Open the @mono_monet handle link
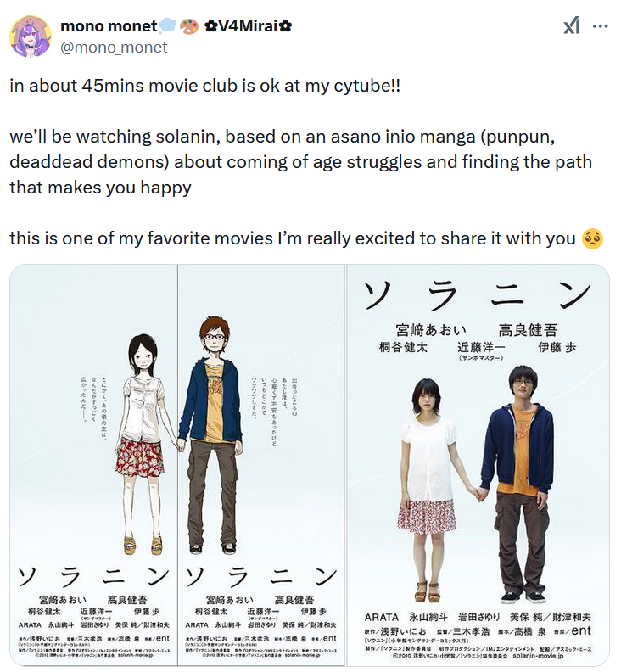The height and width of the screenshot is (672, 621). 114,48
